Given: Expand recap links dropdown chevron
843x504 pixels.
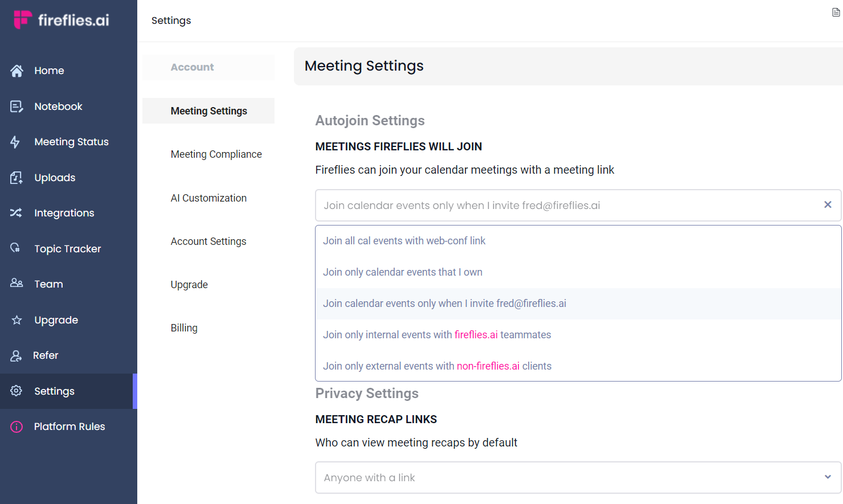Looking at the screenshot, I should click(828, 477).
